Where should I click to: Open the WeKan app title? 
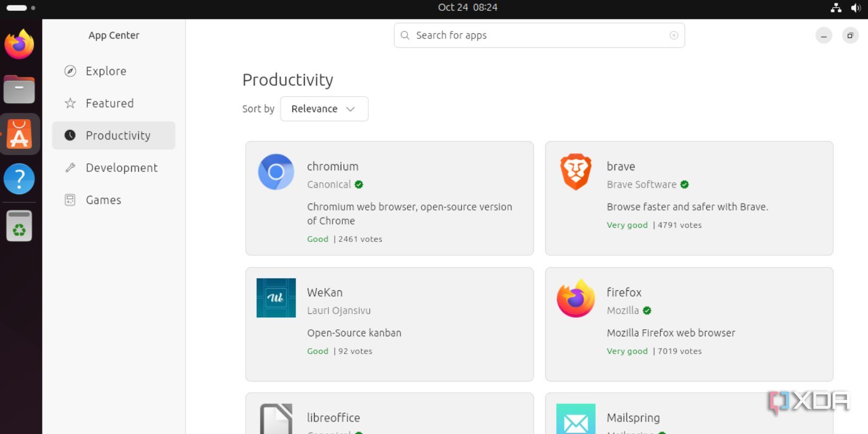(x=324, y=292)
